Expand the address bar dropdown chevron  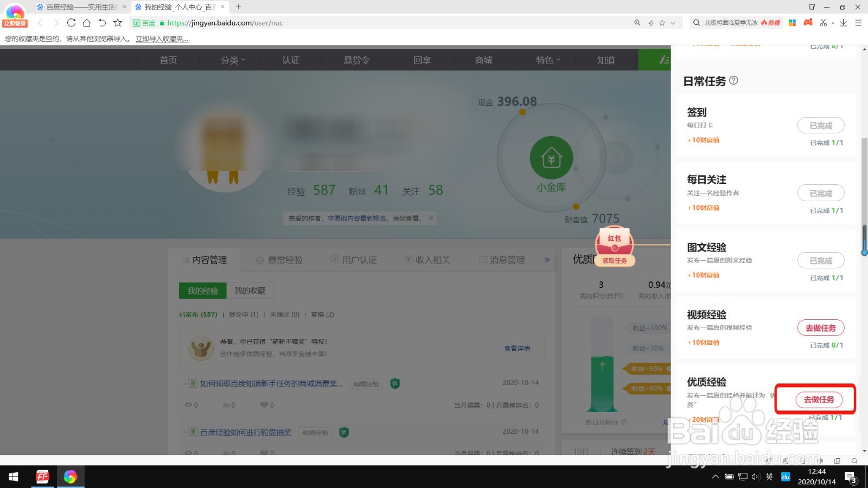pos(673,23)
